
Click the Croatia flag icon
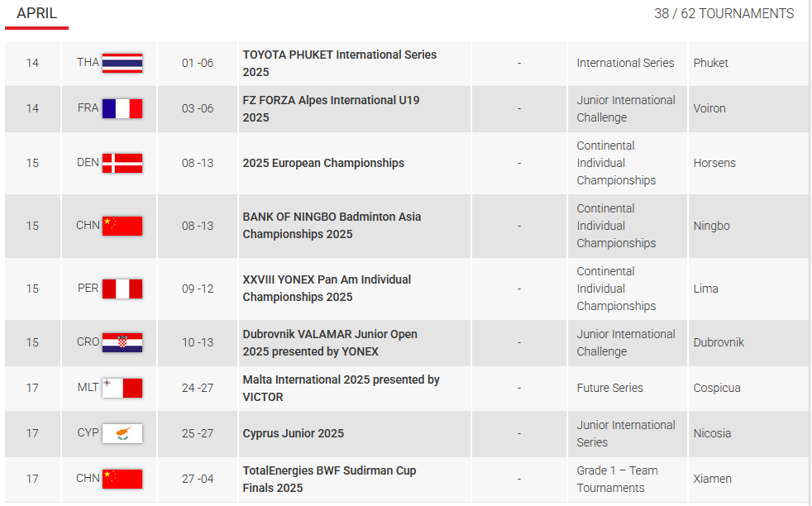122,343
